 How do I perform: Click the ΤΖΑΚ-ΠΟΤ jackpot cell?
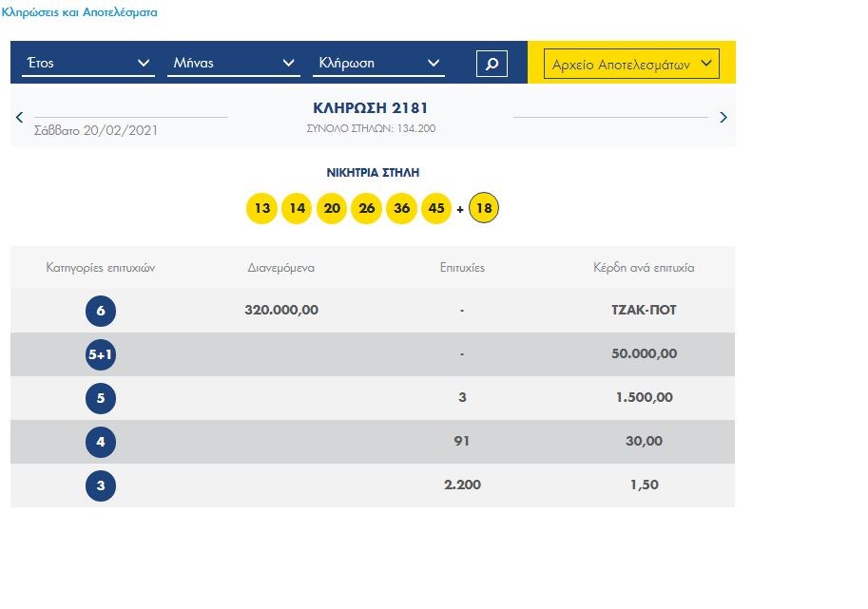click(x=644, y=311)
